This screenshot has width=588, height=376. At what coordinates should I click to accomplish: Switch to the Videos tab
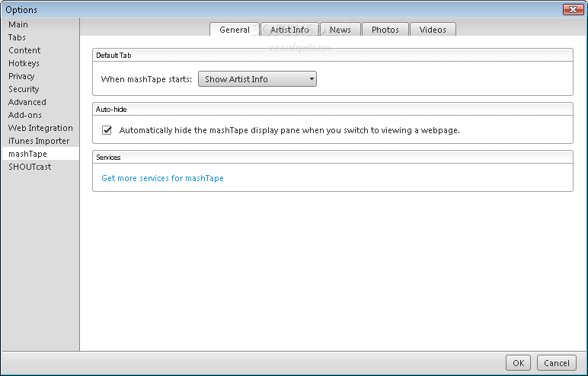(x=433, y=30)
